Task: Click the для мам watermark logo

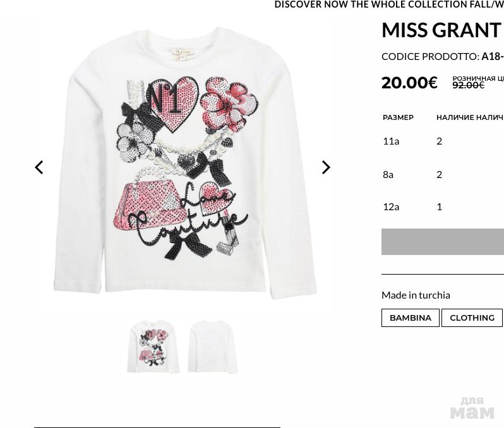Action: tap(472, 408)
